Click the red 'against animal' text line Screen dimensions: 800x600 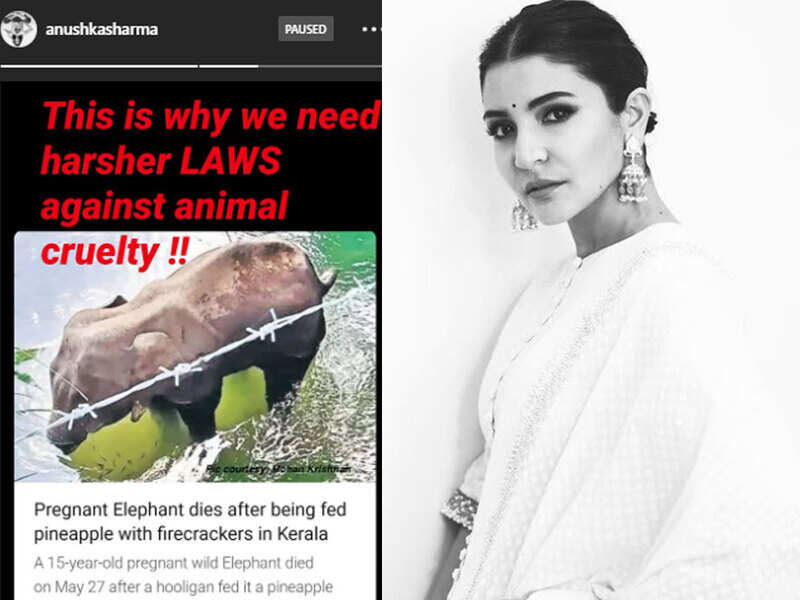click(165, 206)
